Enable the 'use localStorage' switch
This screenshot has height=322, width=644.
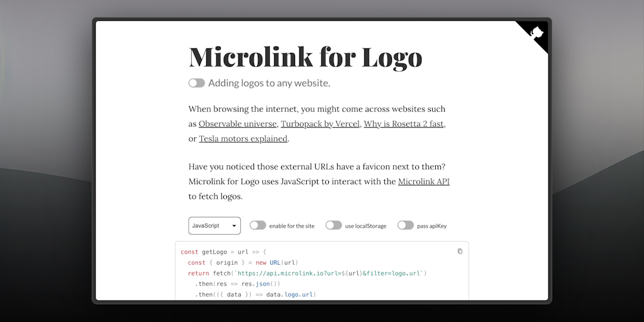click(x=333, y=225)
